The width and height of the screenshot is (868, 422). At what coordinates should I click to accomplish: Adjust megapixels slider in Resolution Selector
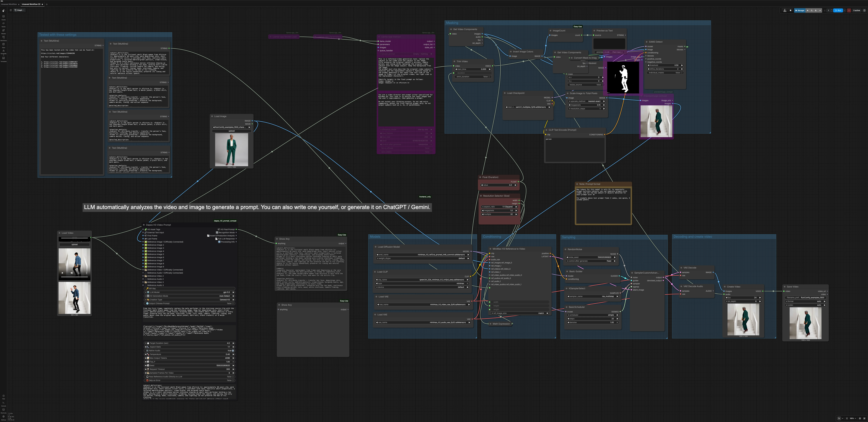pyautogui.click(x=499, y=211)
